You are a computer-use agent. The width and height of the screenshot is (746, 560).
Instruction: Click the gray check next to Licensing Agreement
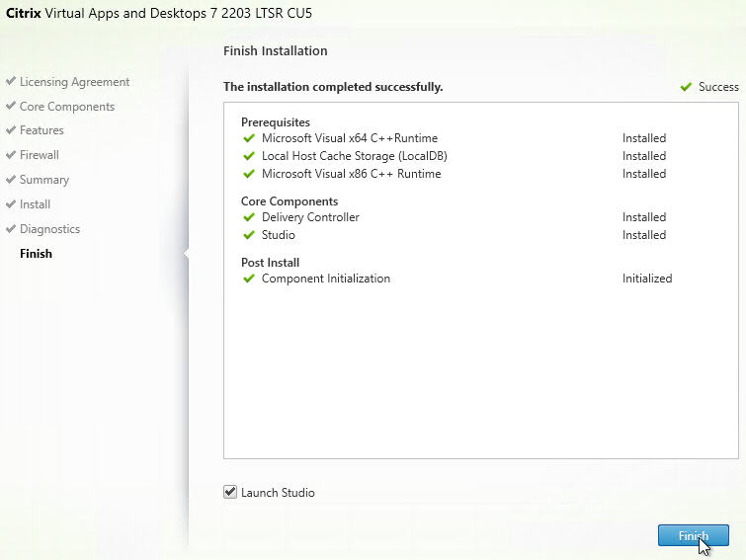point(11,81)
